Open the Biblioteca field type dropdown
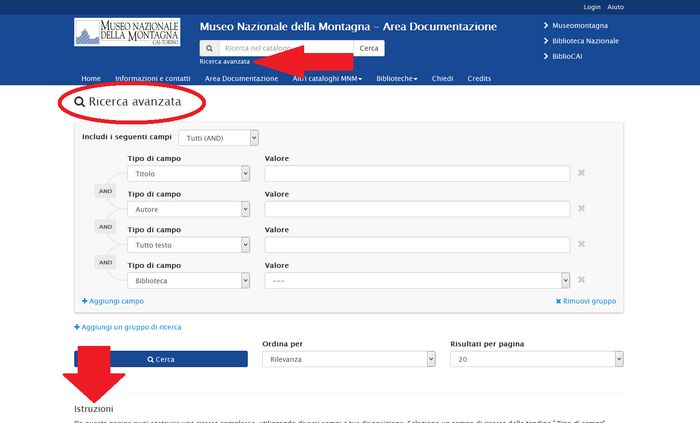This screenshot has width=700, height=423. coord(188,281)
